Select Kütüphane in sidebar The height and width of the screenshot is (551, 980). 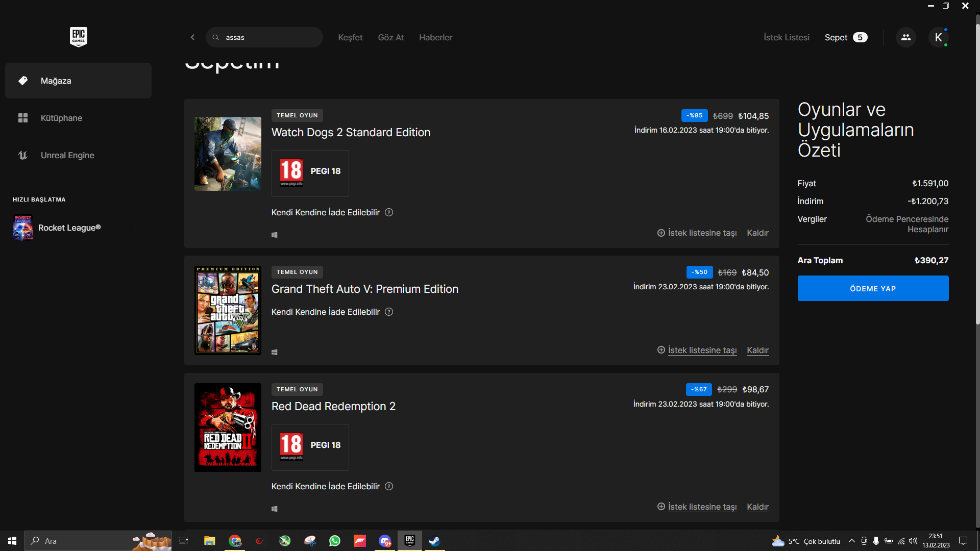[78, 118]
